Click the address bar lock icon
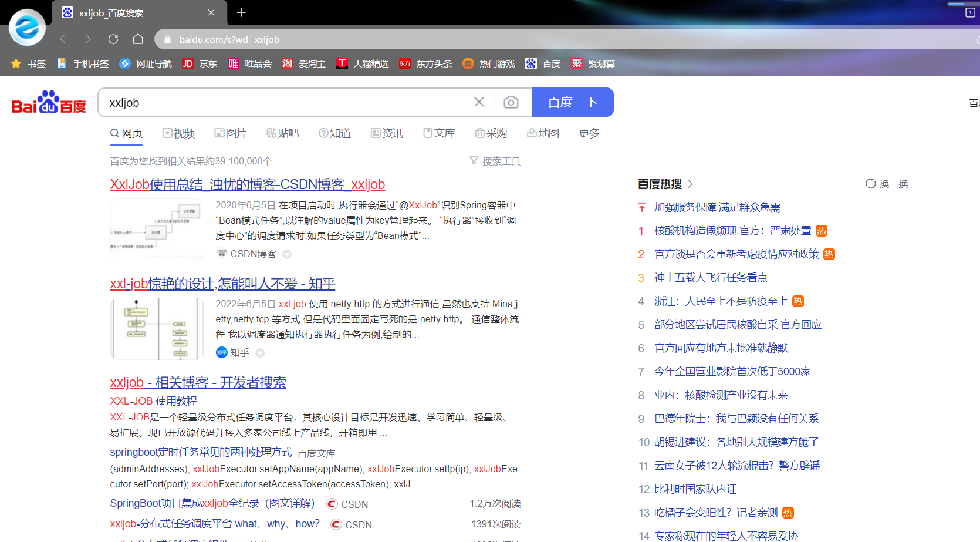This screenshot has width=980, height=542. coord(167,39)
